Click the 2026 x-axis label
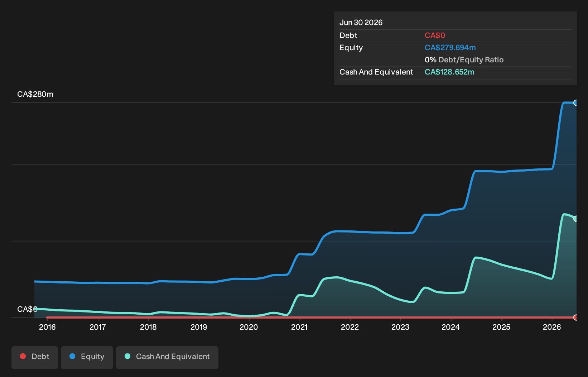Viewport: 588px width, 377px height. [552, 327]
